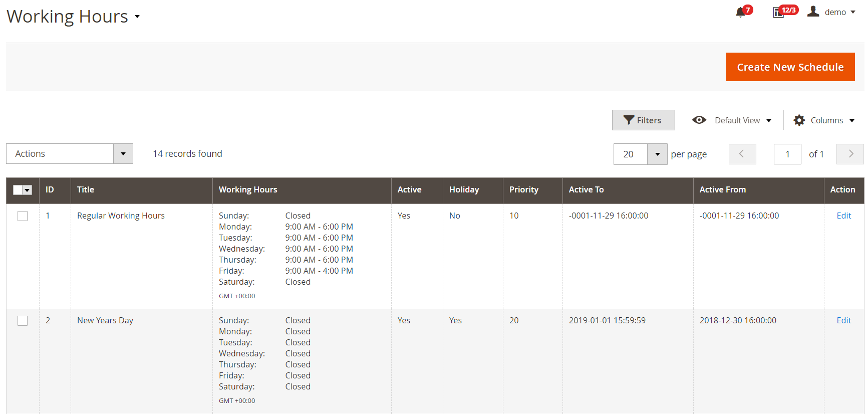The image size is (868, 414).
Task: Open the notifications bell icon
Action: (740, 13)
